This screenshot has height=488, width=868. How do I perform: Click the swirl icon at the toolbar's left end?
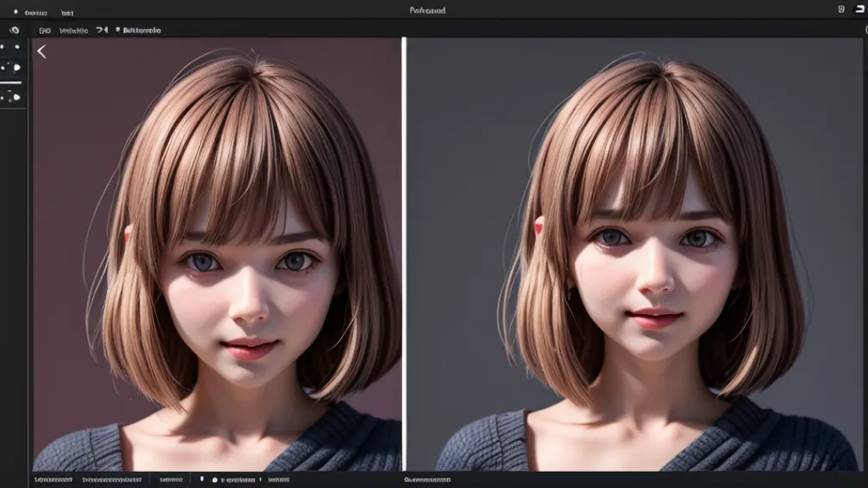pyautogui.click(x=14, y=30)
